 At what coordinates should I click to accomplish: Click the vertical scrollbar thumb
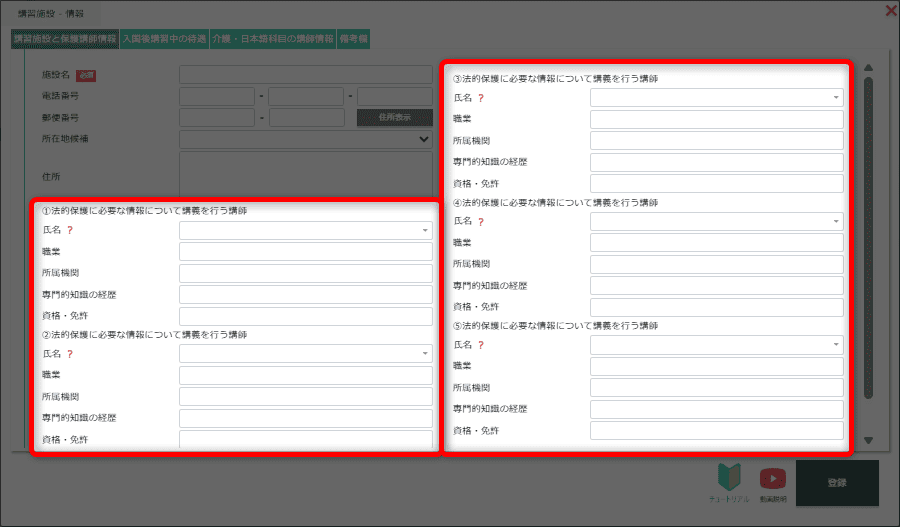click(x=868, y=238)
